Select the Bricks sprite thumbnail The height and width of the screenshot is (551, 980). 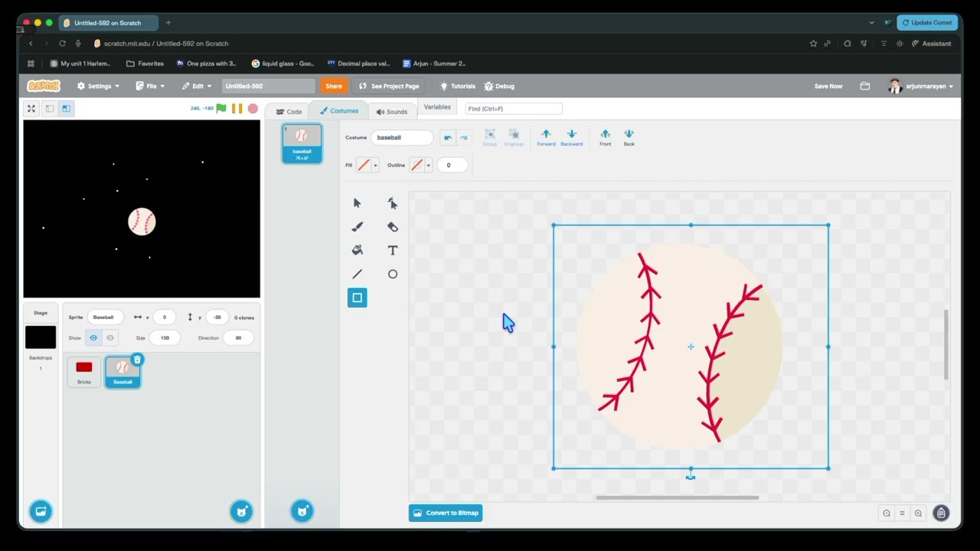[x=84, y=372]
